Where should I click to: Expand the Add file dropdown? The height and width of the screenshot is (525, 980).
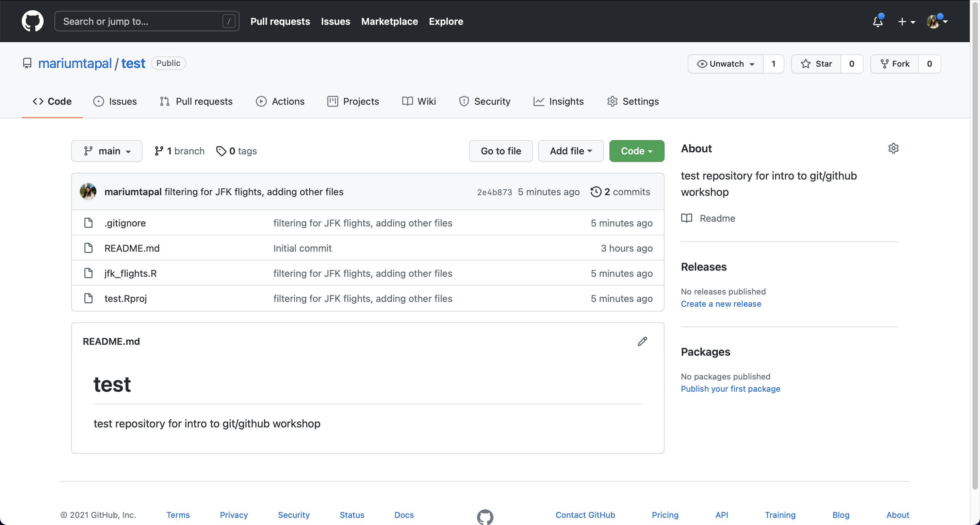click(571, 151)
